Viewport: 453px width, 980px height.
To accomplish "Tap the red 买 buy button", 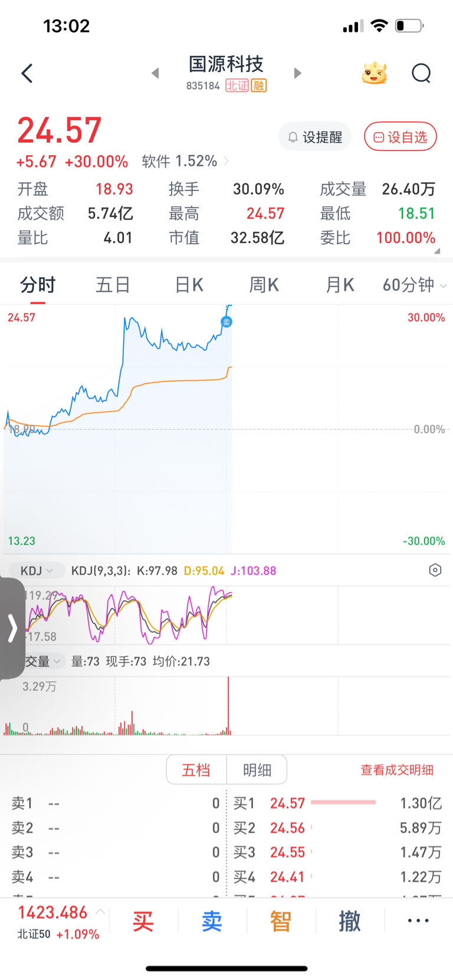I will (143, 921).
